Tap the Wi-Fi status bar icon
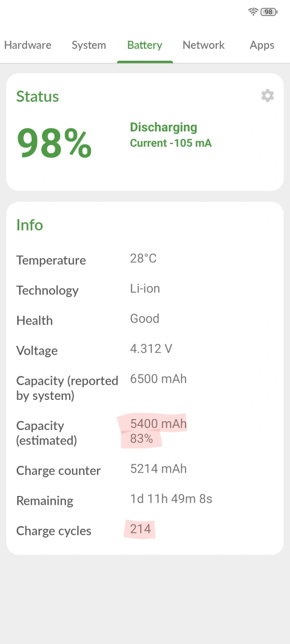The image size is (290, 644). (x=253, y=11)
